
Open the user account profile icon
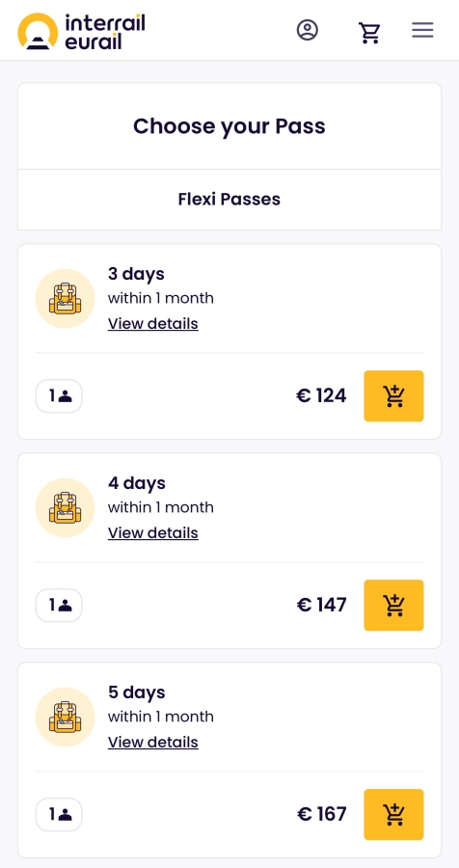[x=308, y=30]
